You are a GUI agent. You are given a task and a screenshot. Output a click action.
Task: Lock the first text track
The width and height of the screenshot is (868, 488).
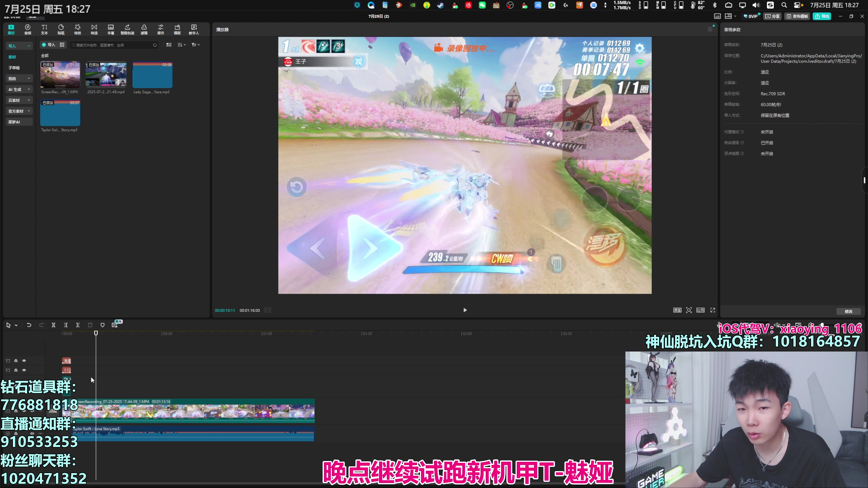16,361
